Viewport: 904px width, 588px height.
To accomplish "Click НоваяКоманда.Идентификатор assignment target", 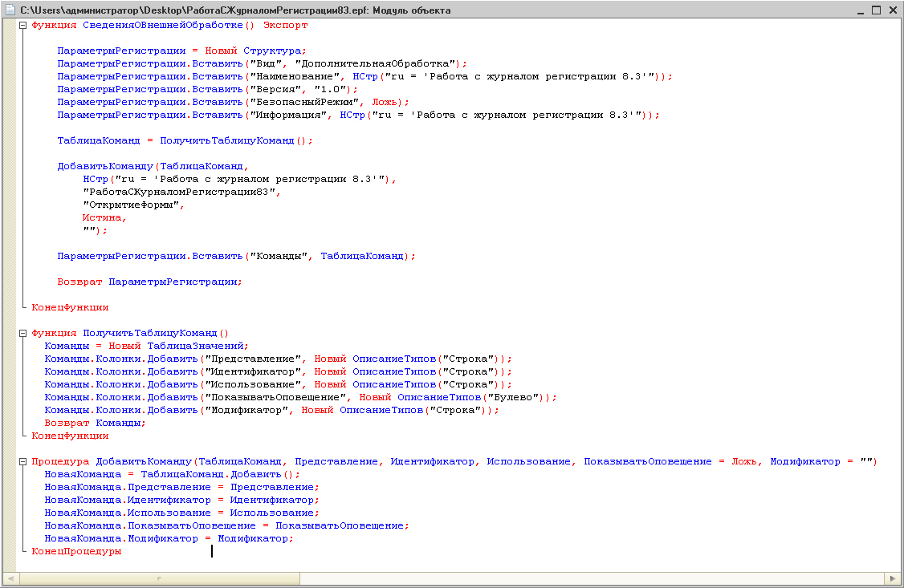I will click(x=128, y=501).
